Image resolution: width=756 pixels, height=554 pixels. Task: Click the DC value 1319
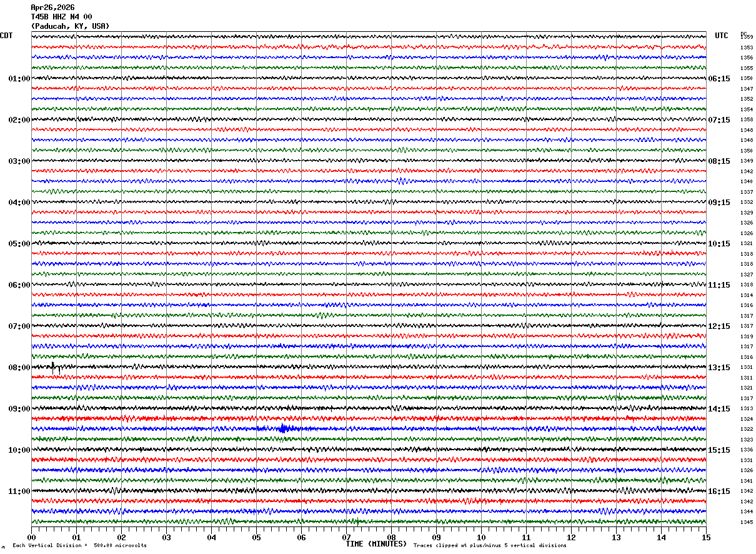[746, 336]
